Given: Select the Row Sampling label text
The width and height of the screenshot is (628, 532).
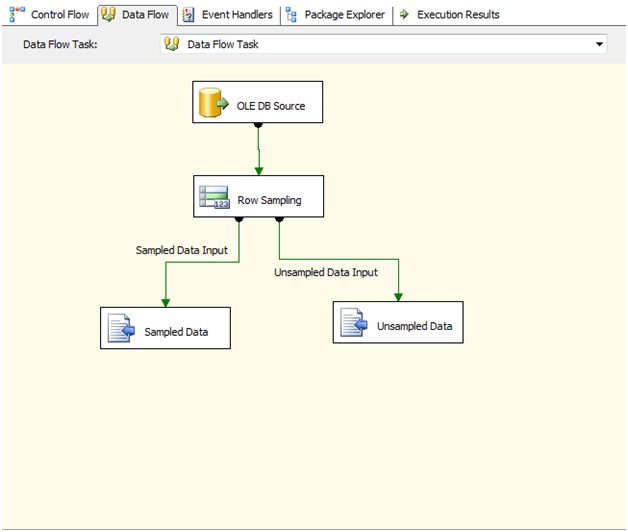Looking at the screenshot, I should coord(269,200).
